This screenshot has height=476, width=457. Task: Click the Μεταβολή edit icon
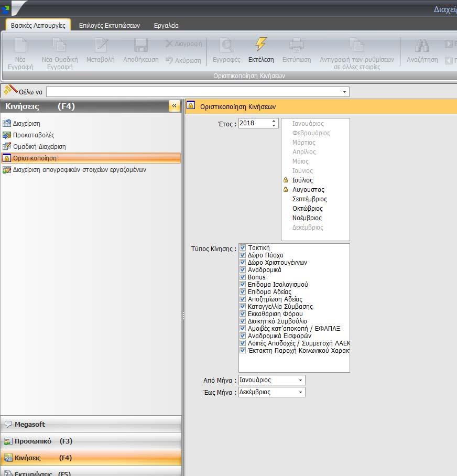pyautogui.click(x=101, y=45)
